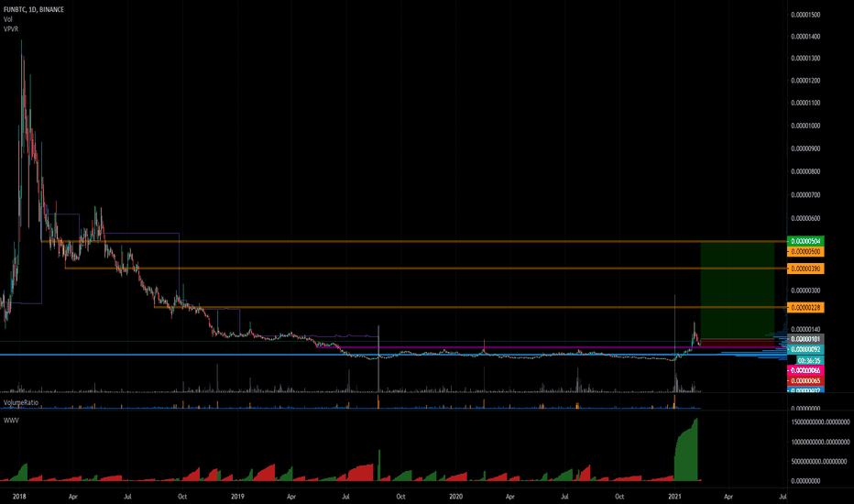Click the 2020 label on time axis

pos(456,497)
